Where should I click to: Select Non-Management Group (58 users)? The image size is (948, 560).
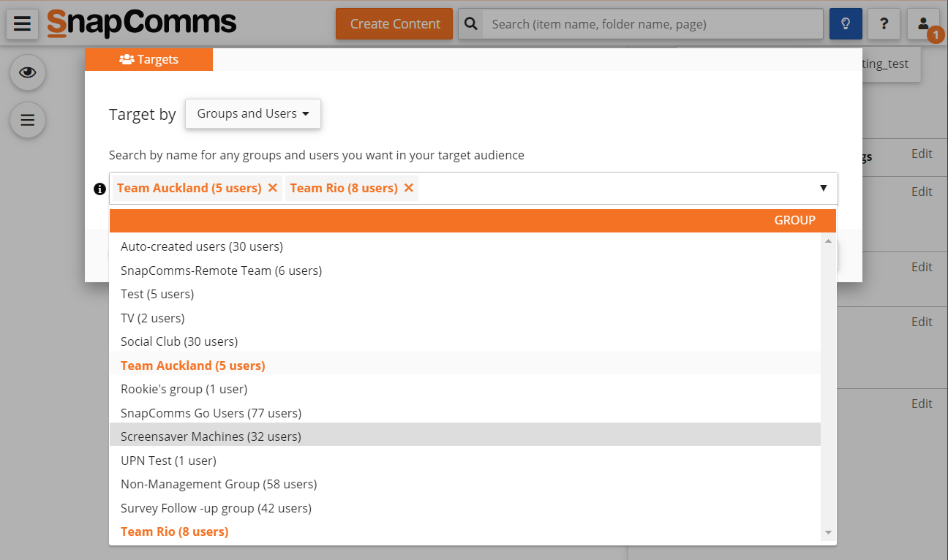[465, 484]
